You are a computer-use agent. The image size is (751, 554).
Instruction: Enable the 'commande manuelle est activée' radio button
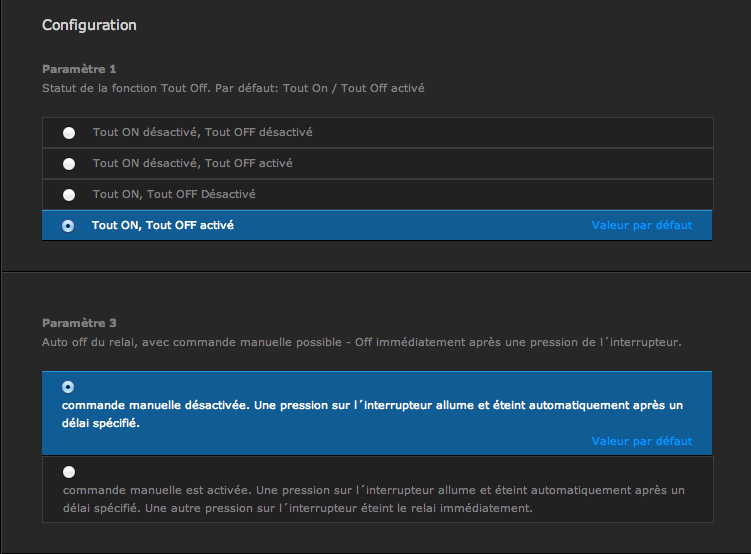[x=68, y=472]
